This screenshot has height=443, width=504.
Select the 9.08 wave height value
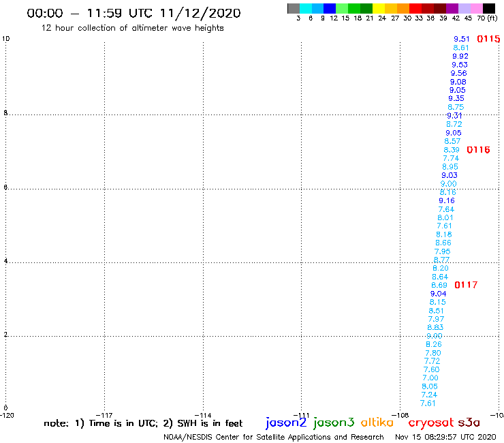[x=458, y=82]
